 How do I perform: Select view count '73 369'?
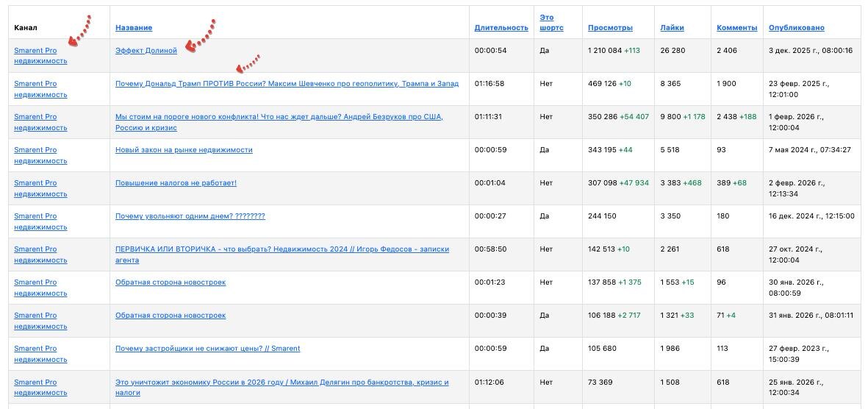(600, 382)
